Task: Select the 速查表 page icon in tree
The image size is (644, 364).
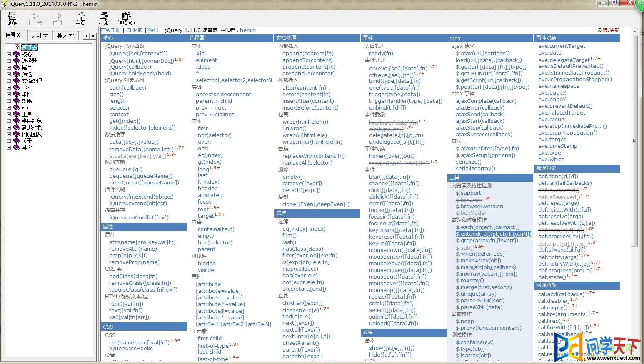Action: click(17, 47)
